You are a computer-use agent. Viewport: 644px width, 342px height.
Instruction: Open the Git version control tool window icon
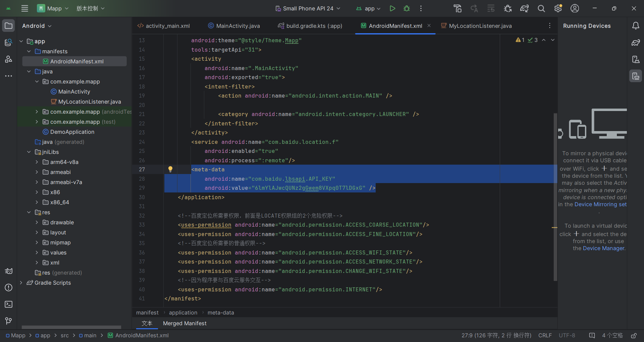click(8, 321)
